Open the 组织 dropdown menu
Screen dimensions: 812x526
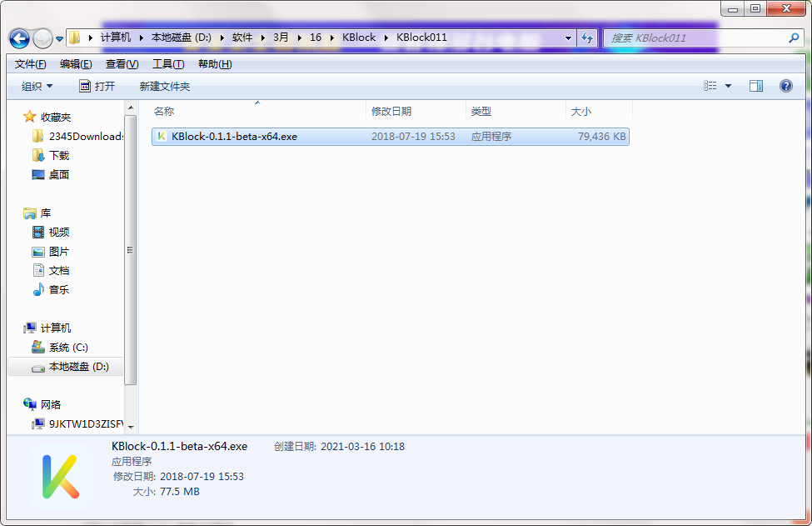pyautogui.click(x=37, y=86)
